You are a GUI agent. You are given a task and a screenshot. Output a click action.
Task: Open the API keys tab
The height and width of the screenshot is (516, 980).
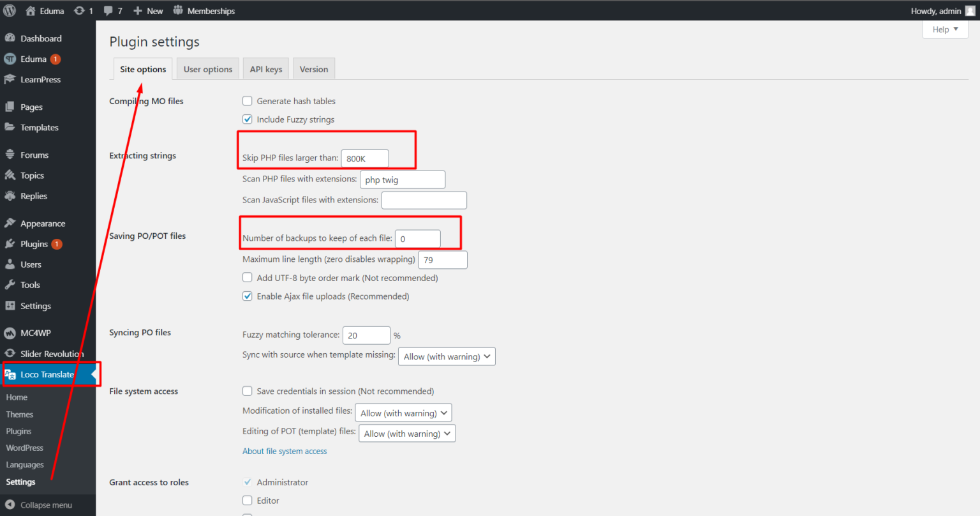point(265,68)
